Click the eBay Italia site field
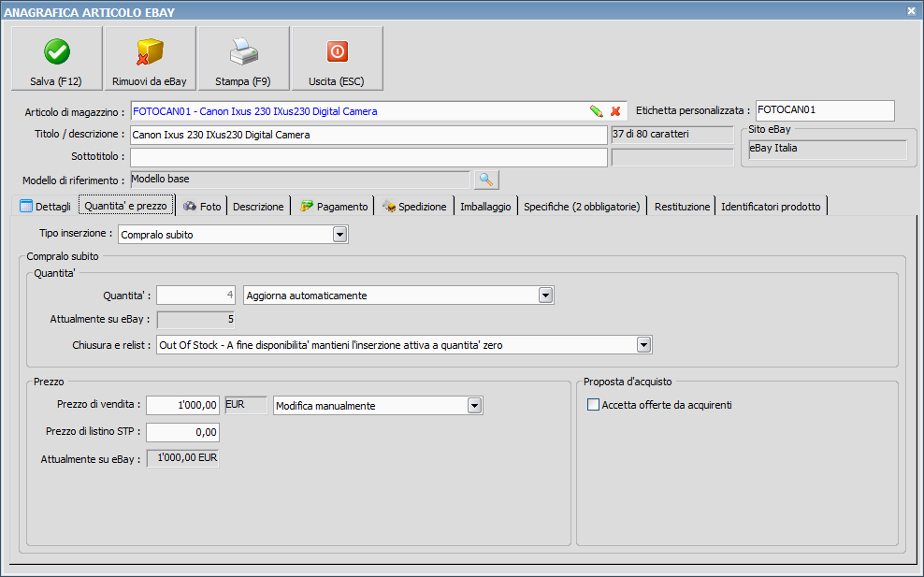The height and width of the screenshot is (577, 924). pyautogui.click(x=828, y=149)
